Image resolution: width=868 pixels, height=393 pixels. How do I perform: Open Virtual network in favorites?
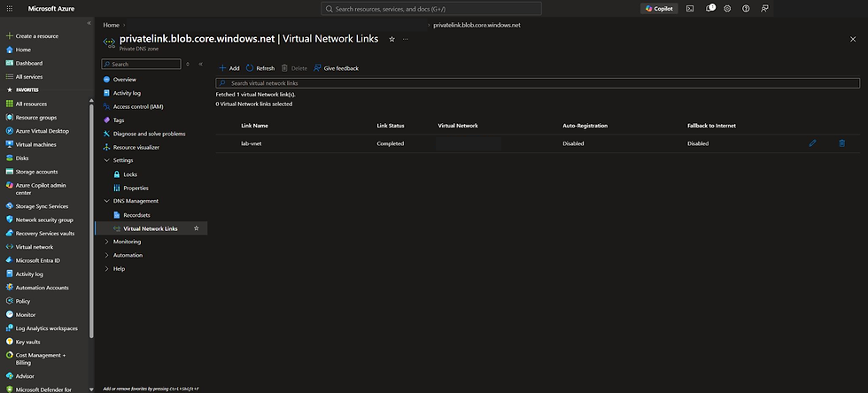click(x=29, y=247)
